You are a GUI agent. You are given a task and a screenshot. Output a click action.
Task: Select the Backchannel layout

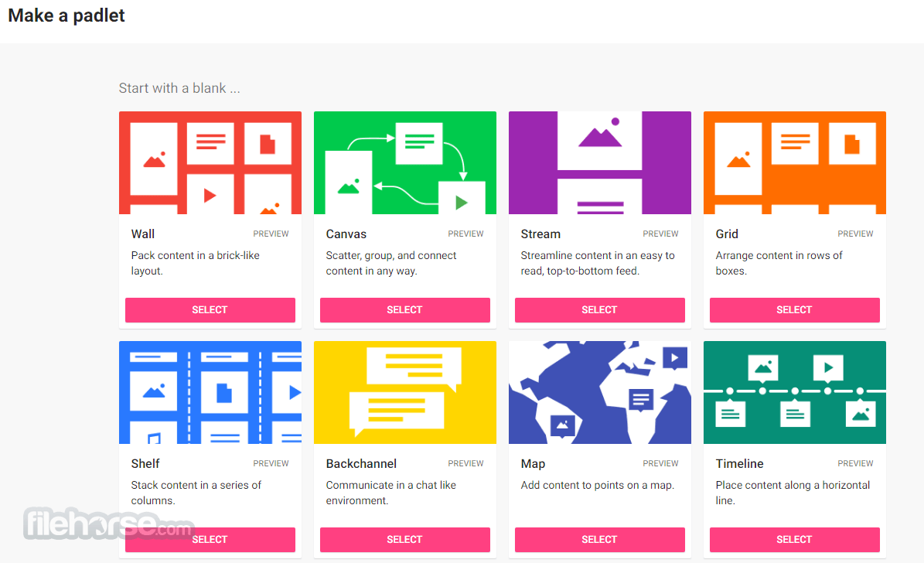405,540
